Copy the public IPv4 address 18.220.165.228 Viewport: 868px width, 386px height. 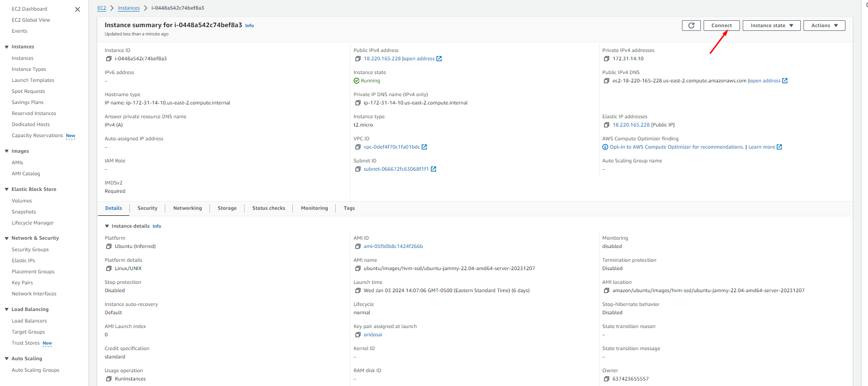(x=358, y=59)
